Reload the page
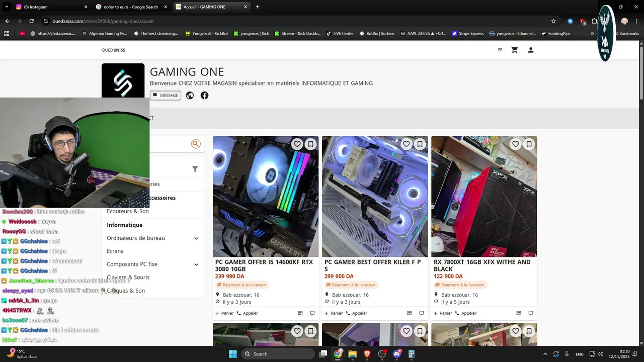The width and height of the screenshot is (644, 362). pos(31,21)
